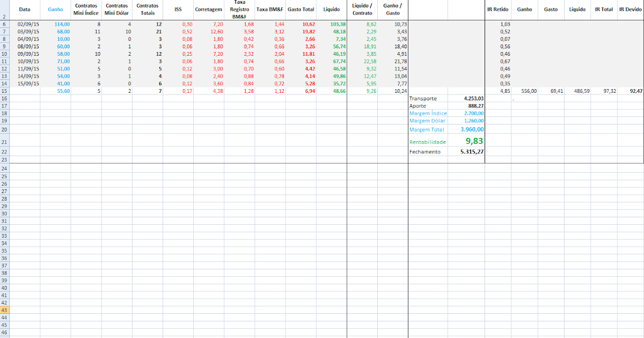
Task: Select highlighted row header 43
Action: (4, 310)
